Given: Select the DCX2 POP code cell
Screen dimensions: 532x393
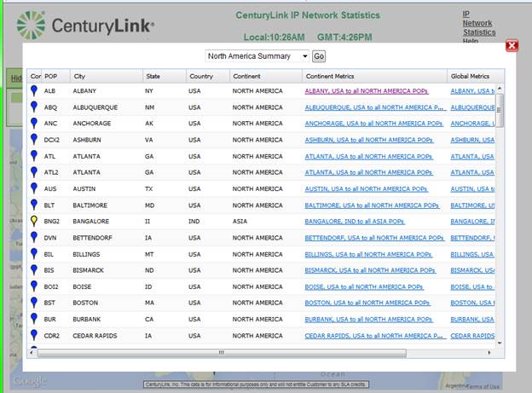Looking at the screenshot, I should [x=51, y=140].
